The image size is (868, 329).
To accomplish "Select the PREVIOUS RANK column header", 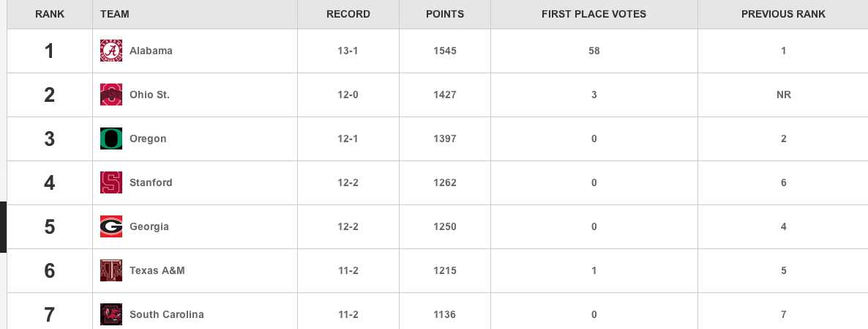I will pyautogui.click(x=783, y=14).
